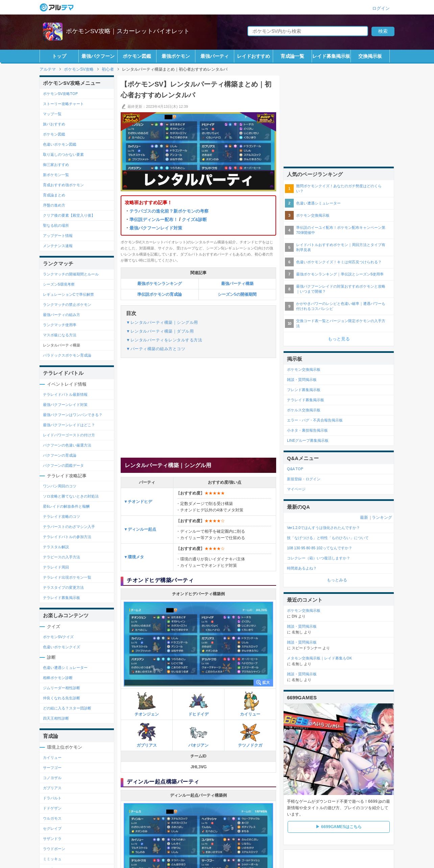Open the ポケモン図鑑 nav tab
434x868 pixels.
coord(137,56)
